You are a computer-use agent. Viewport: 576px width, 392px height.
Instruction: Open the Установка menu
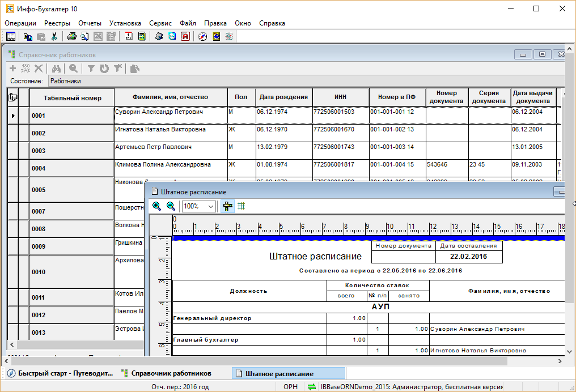(125, 23)
